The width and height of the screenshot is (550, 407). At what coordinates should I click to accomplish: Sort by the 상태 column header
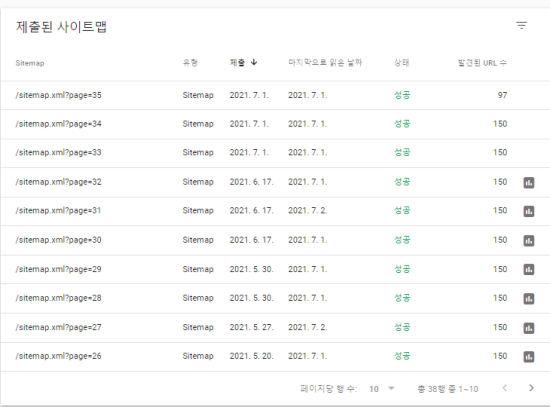click(x=402, y=63)
